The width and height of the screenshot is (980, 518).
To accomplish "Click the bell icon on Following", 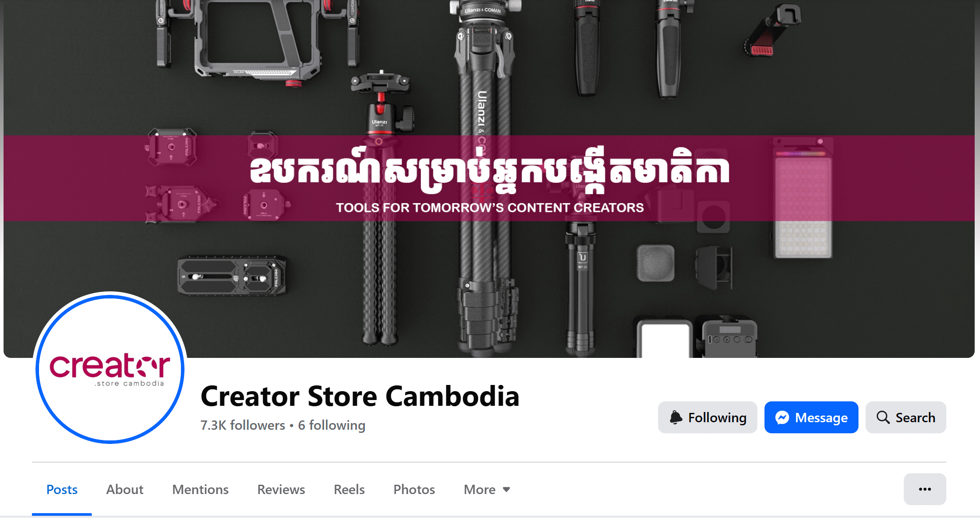I will (676, 417).
